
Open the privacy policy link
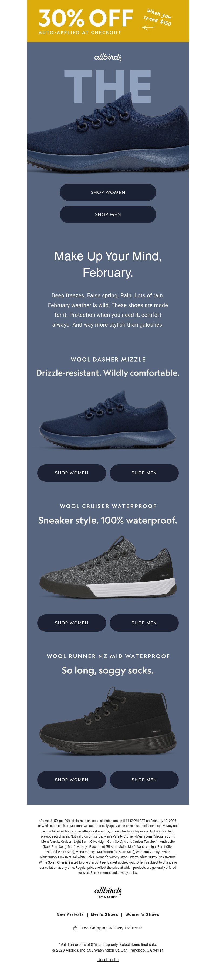[x=127, y=873]
